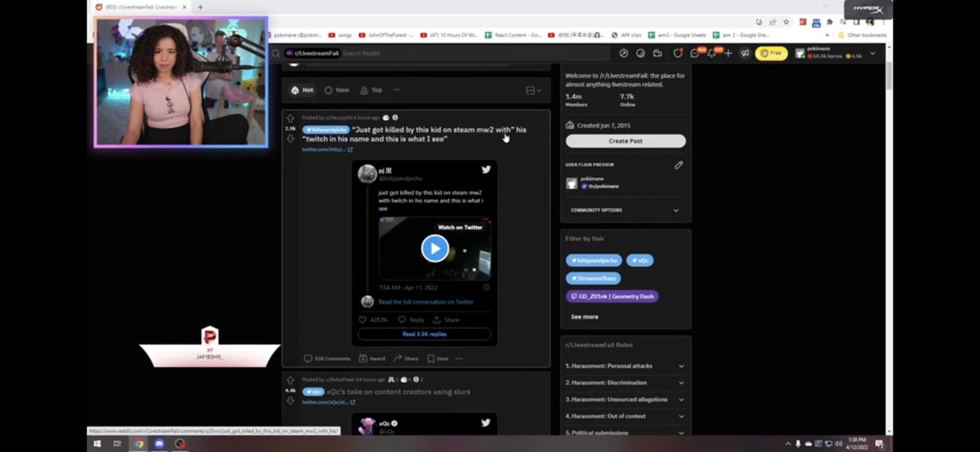This screenshot has height=452, width=980.
Task: Like the tweet with heart icon
Action: (x=363, y=320)
